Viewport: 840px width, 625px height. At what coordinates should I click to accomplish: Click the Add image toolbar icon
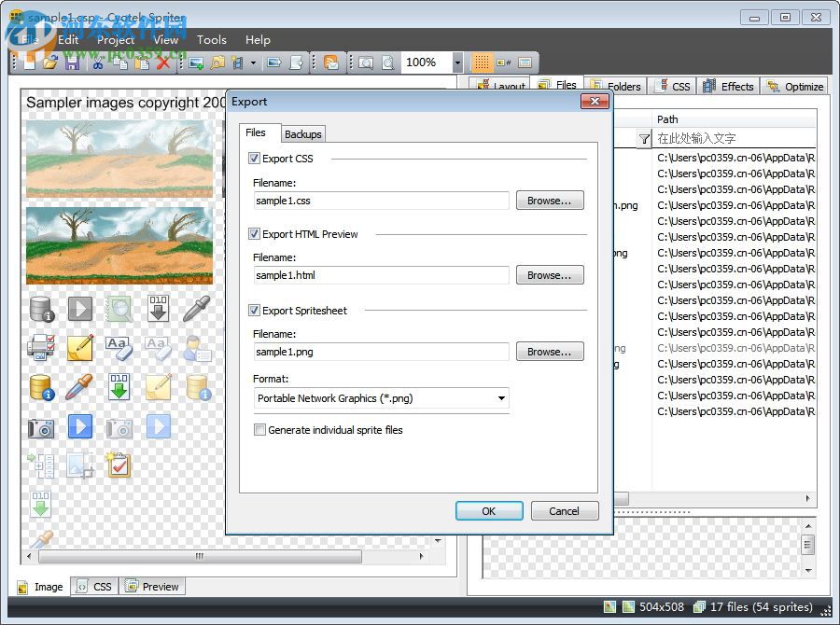click(196, 62)
